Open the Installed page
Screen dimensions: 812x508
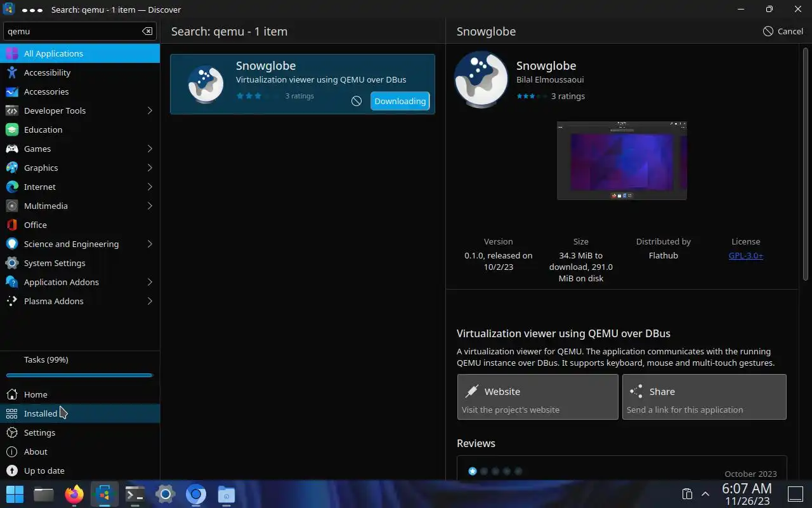pos(80,413)
